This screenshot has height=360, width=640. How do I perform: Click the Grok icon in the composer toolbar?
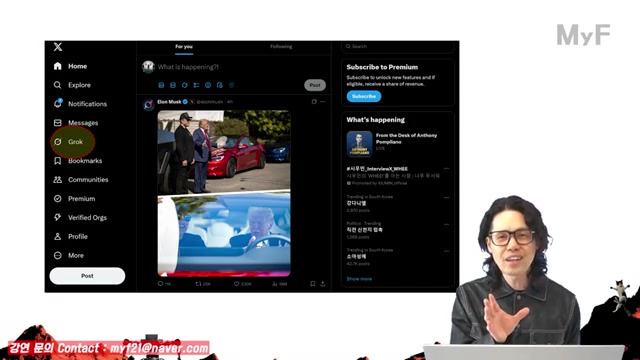tap(184, 85)
